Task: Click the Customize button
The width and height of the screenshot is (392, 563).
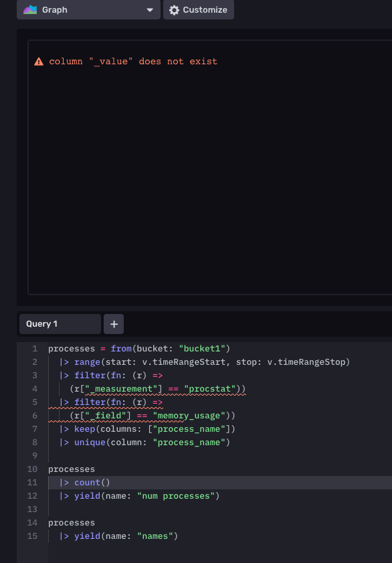Action: click(198, 9)
